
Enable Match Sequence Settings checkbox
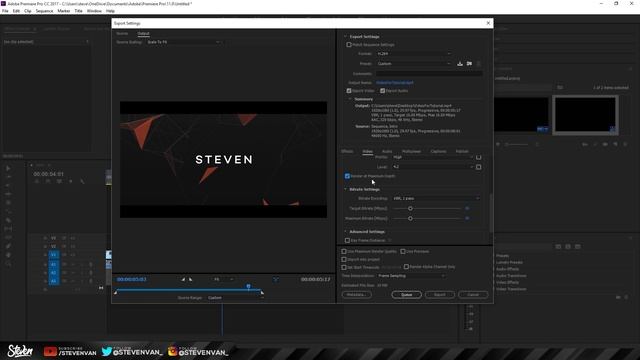tap(349, 44)
